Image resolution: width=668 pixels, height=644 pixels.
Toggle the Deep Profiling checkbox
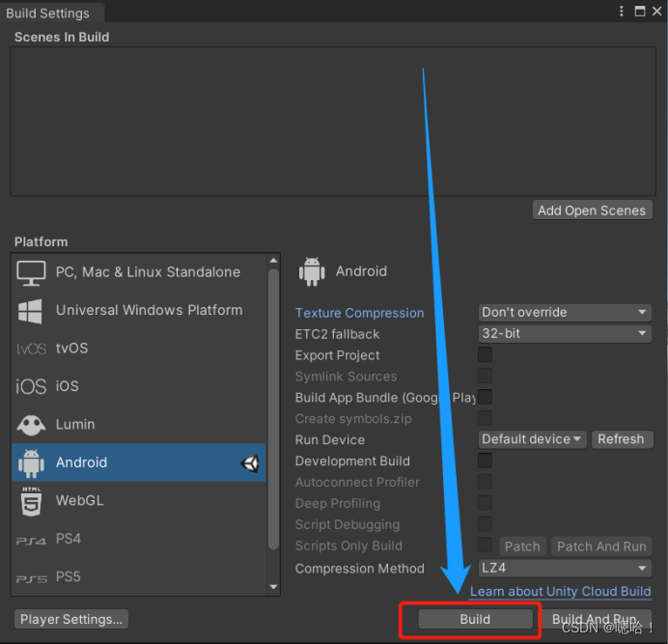(x=485, y=503)
